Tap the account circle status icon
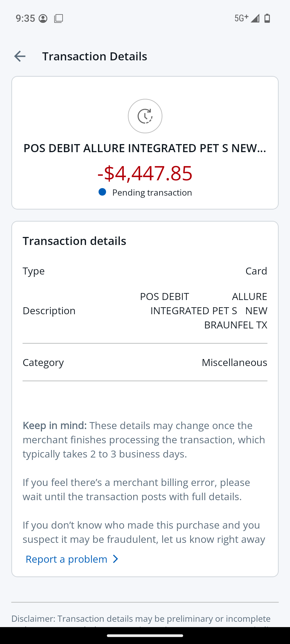The image size is (290, 644). pos(43,19)
